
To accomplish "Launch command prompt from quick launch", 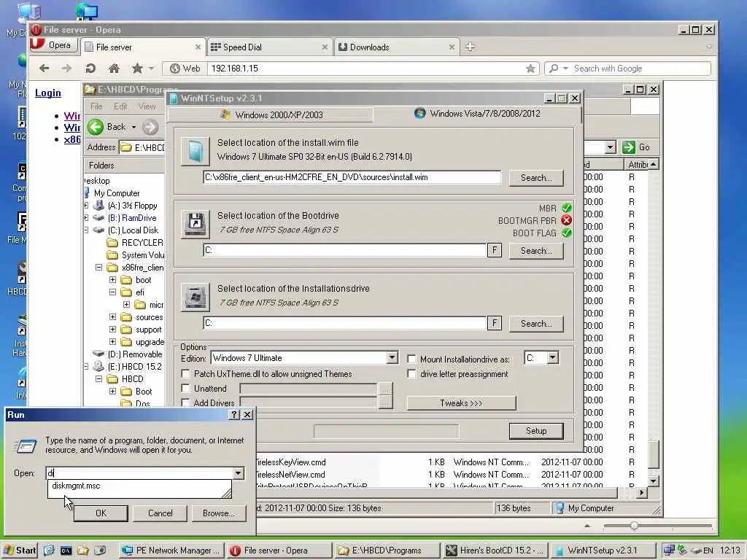I will tap(66, 551).
